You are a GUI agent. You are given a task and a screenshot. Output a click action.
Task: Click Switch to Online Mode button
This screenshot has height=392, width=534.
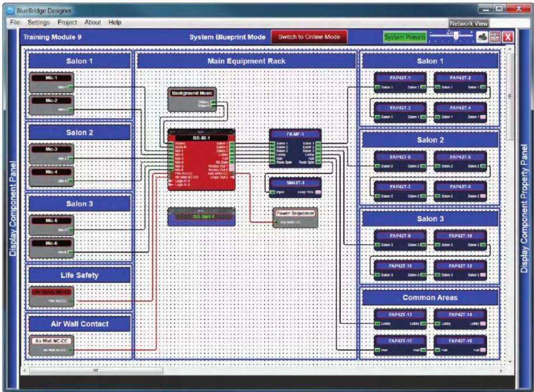309,37
